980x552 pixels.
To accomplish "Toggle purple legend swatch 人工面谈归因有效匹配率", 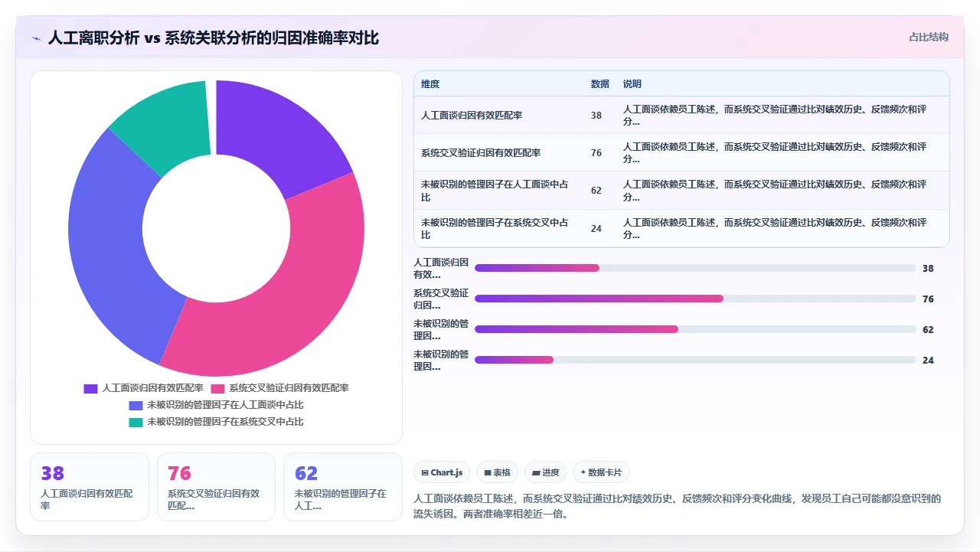I will click(90, 388).
